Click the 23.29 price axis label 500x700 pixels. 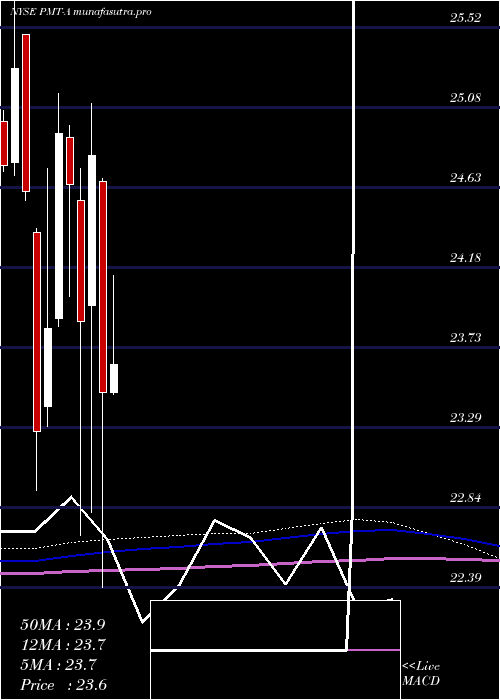point(465,418)
